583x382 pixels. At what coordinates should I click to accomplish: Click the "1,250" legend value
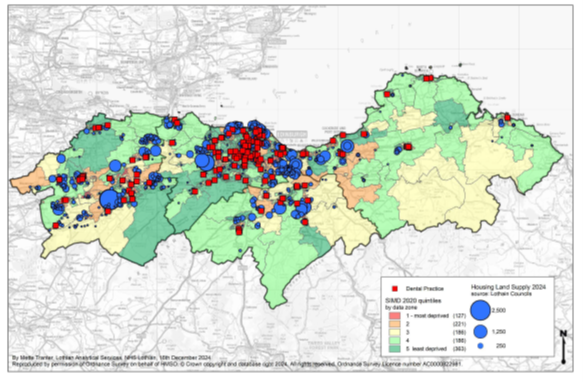(499, 331)
